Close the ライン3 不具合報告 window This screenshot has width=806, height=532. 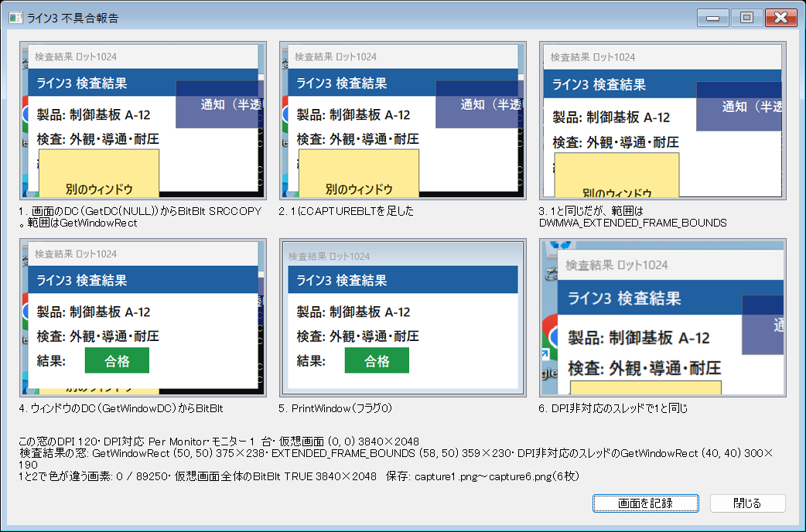click(780, 18)
